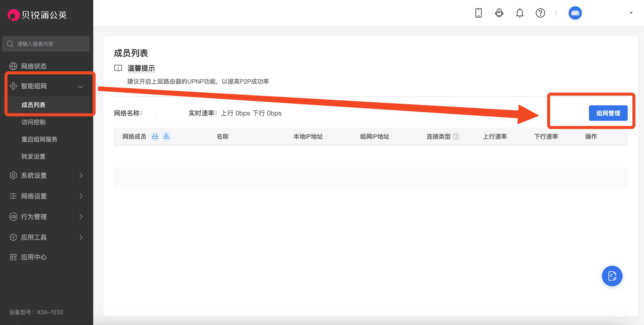
Task: Open the help question mark icon
Action: 540,13
